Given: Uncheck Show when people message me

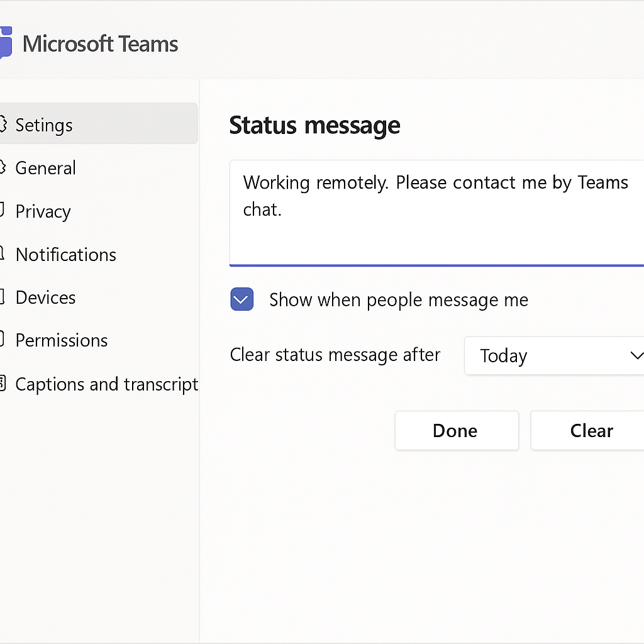Looking at the screenshot, I should click(242, 299).
